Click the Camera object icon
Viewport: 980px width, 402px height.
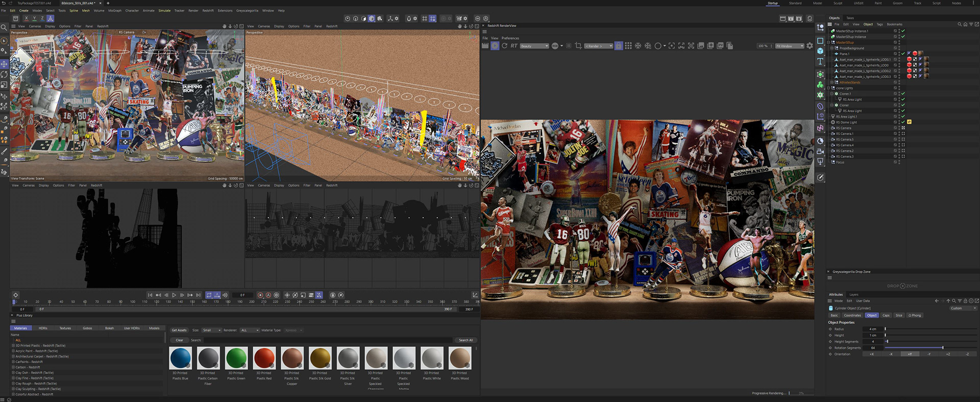(820, 152)
